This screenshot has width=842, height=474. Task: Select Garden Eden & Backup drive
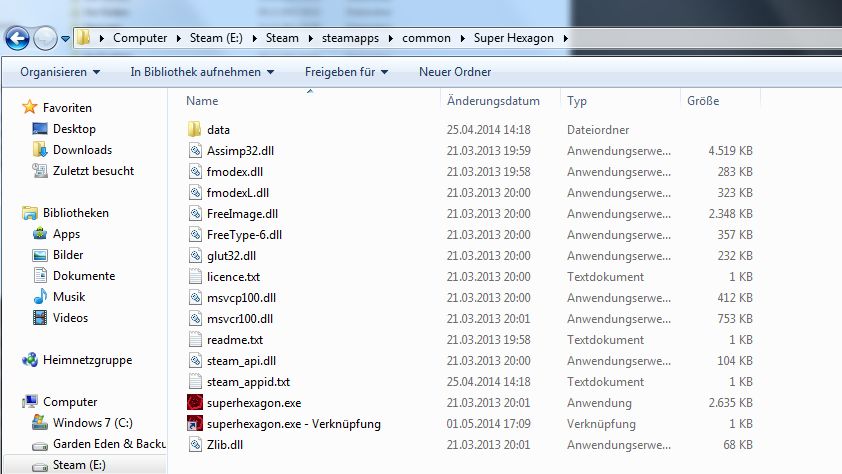tap(109, 443)
